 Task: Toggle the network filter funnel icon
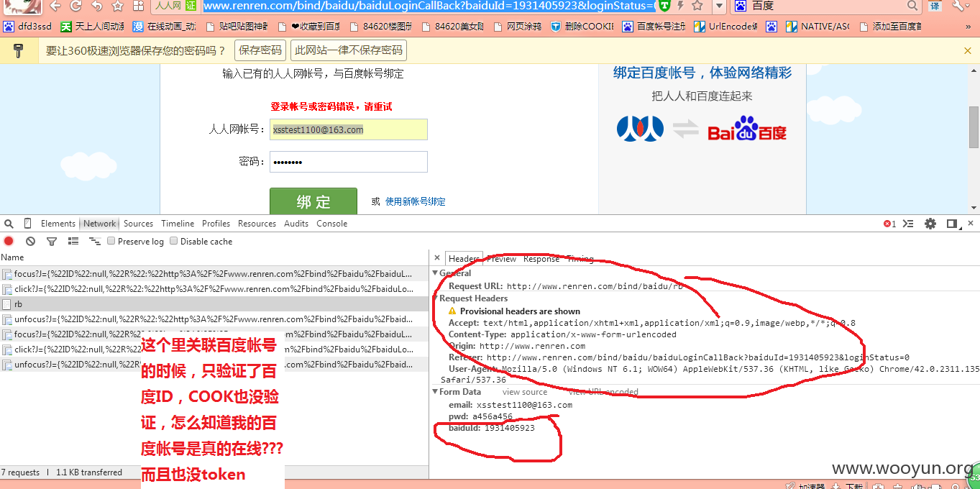(x=52, y=242)
